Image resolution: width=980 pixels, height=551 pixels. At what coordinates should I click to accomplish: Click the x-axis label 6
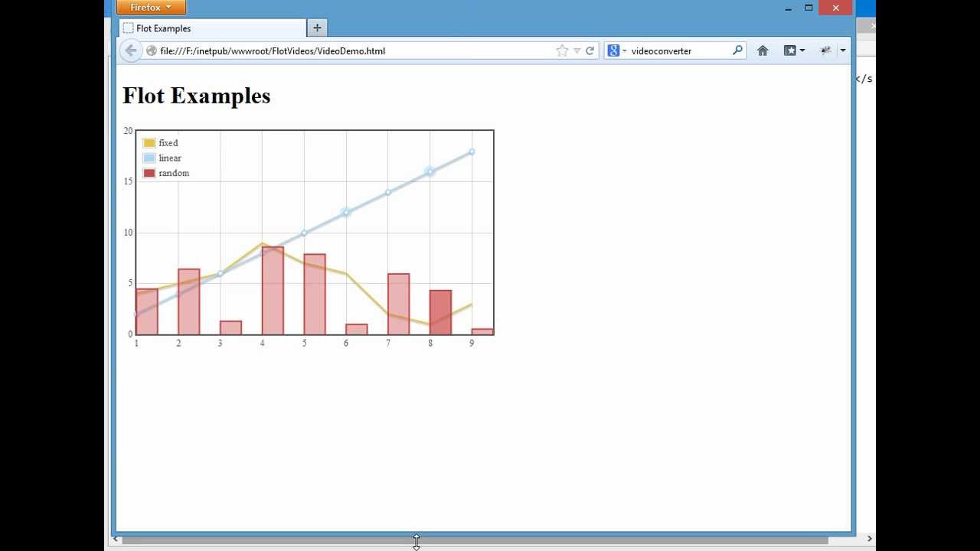tap(346, 343)
